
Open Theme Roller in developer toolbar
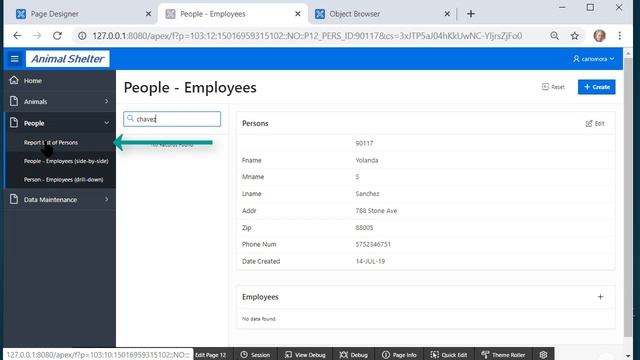(503, 355)
